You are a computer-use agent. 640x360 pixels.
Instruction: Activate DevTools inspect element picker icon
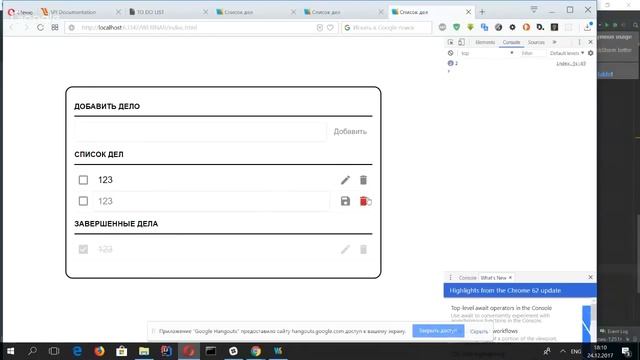tap(451, 42)
